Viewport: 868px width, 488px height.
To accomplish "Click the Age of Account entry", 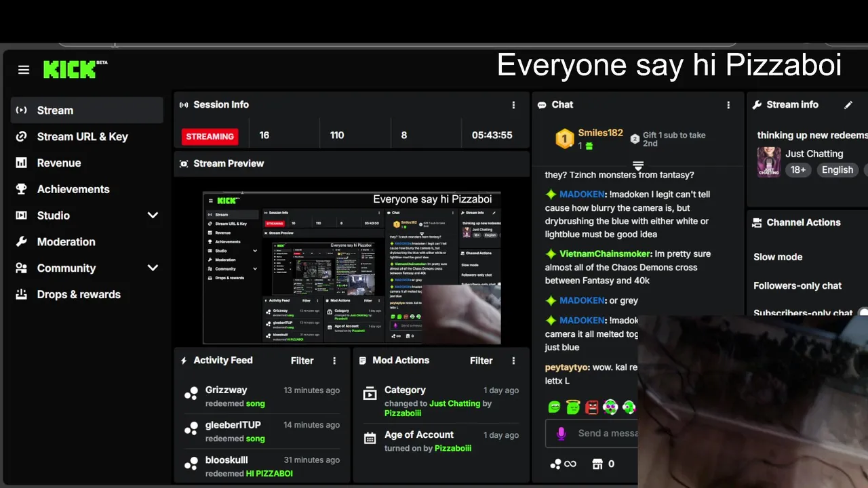I will [441, 441].
